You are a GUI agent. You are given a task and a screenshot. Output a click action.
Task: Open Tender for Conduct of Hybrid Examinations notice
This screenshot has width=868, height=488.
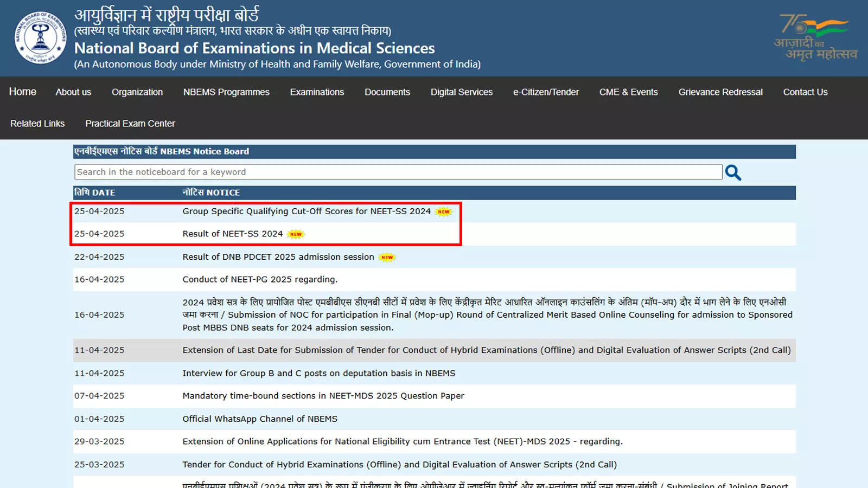pos(399,465)
